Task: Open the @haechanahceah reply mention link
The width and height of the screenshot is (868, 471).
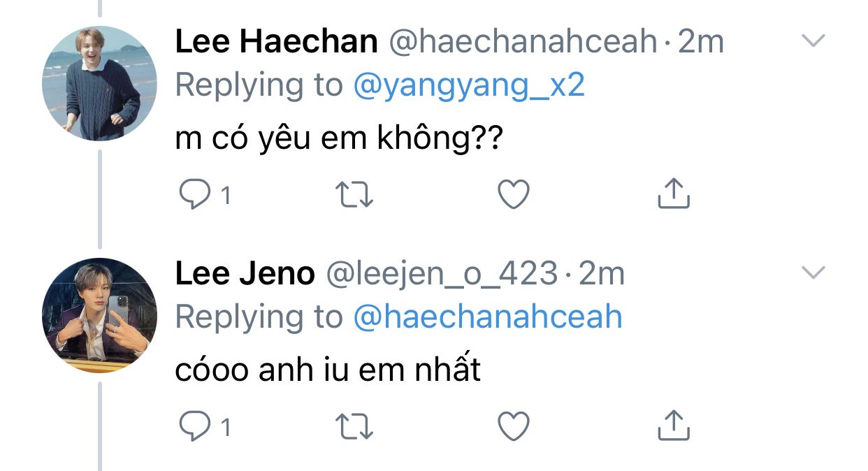Action: pyautogui.click(x=487, y=317)
